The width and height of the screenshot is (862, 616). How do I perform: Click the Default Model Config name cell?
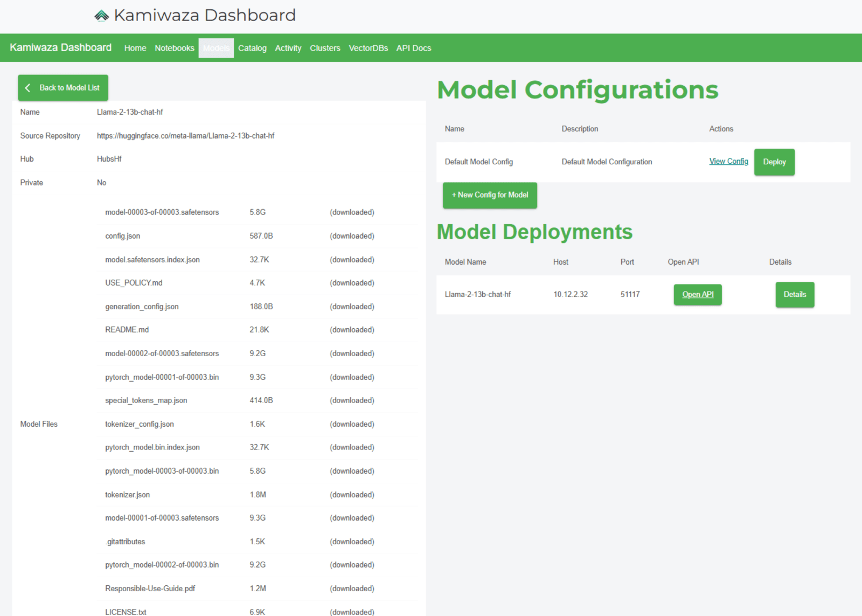(x=479, y=162)
